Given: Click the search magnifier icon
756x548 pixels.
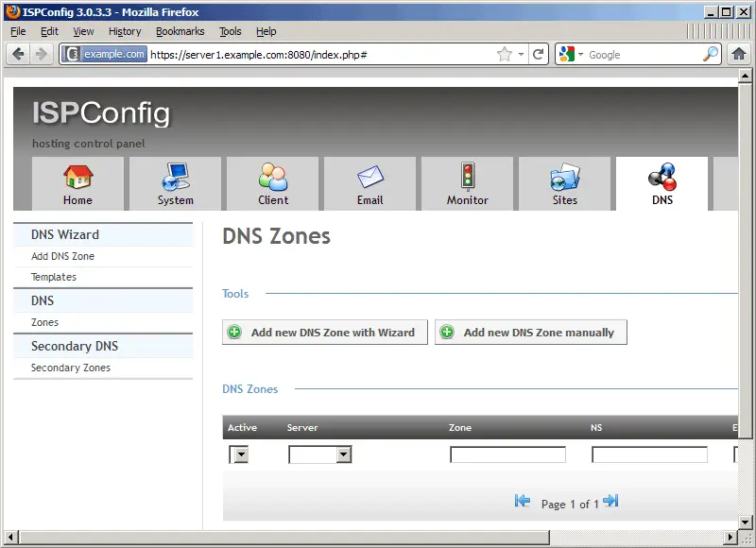Looking at the screenshot, I should point(711,54).
